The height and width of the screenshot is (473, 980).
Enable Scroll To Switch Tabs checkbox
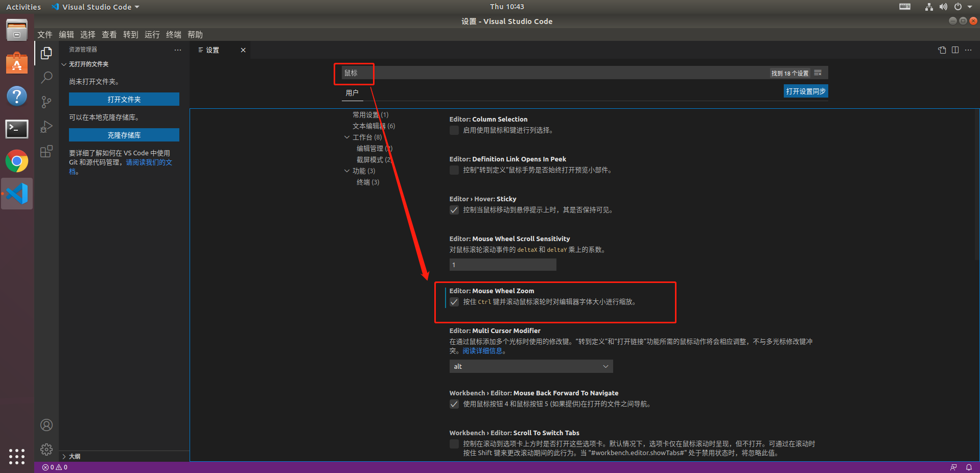454,444
